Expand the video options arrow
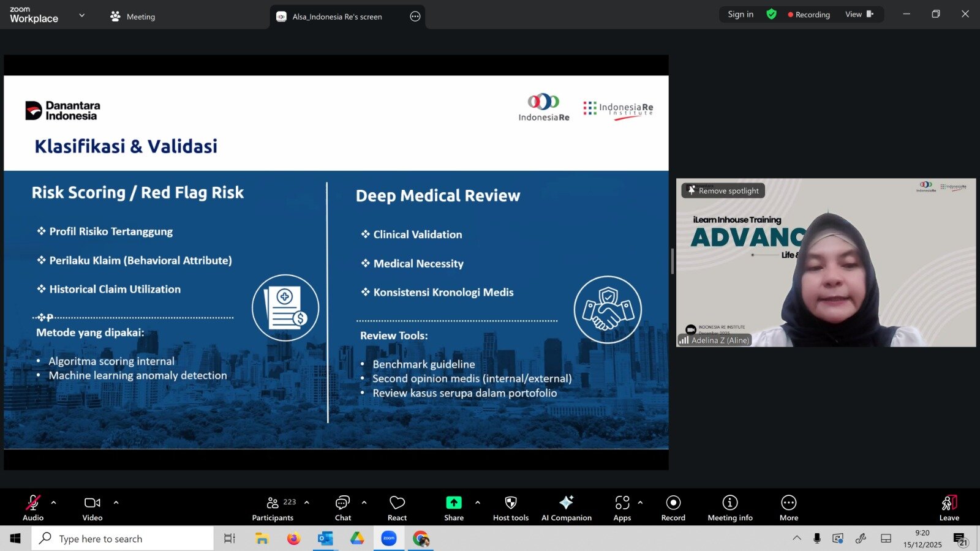Screen dimensions: 980x551 [116, 503]
